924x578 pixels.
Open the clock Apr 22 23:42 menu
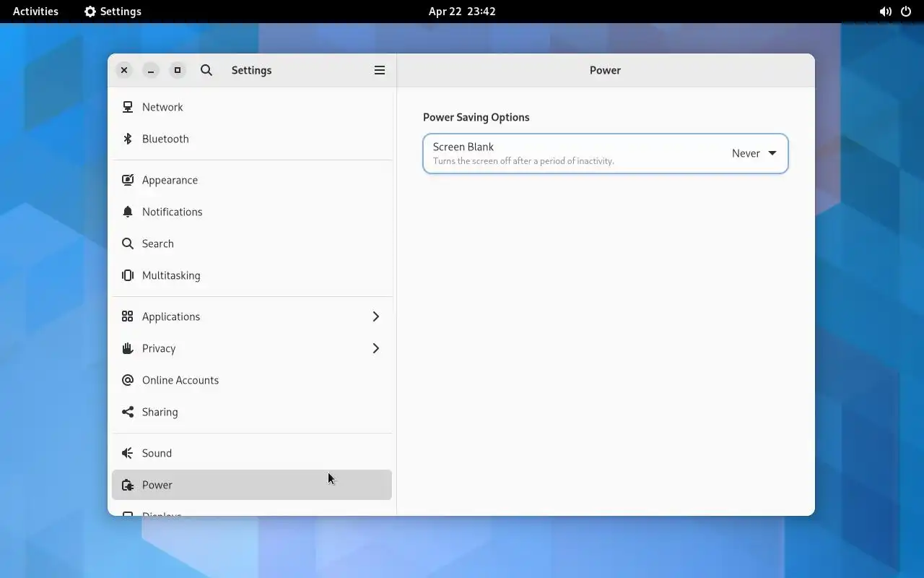pos(462,12)
